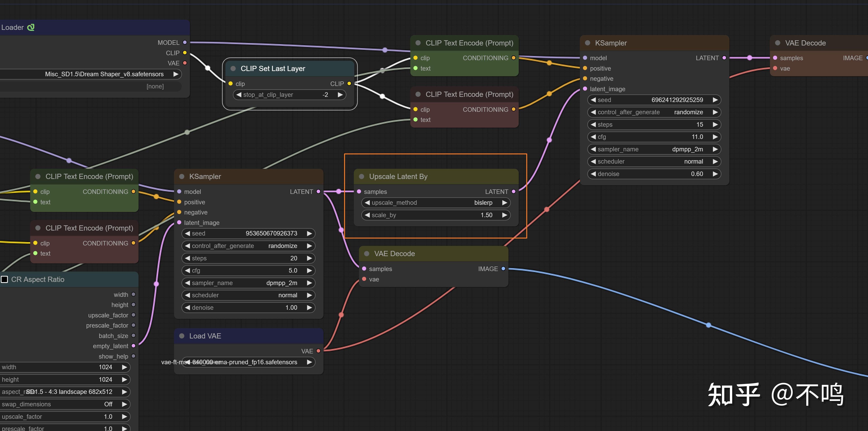Collapse the Load VAE node dot
868x431 pixels.
pos(182,336)
